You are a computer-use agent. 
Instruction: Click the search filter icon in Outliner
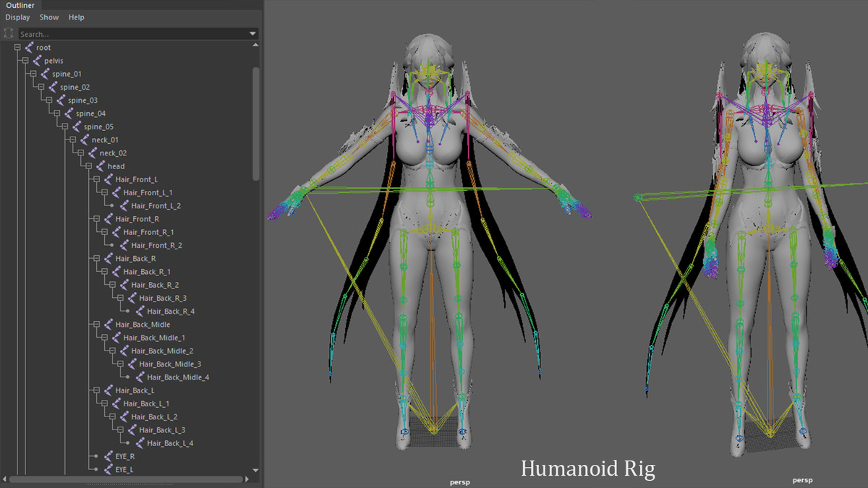[x=9, y=33]
